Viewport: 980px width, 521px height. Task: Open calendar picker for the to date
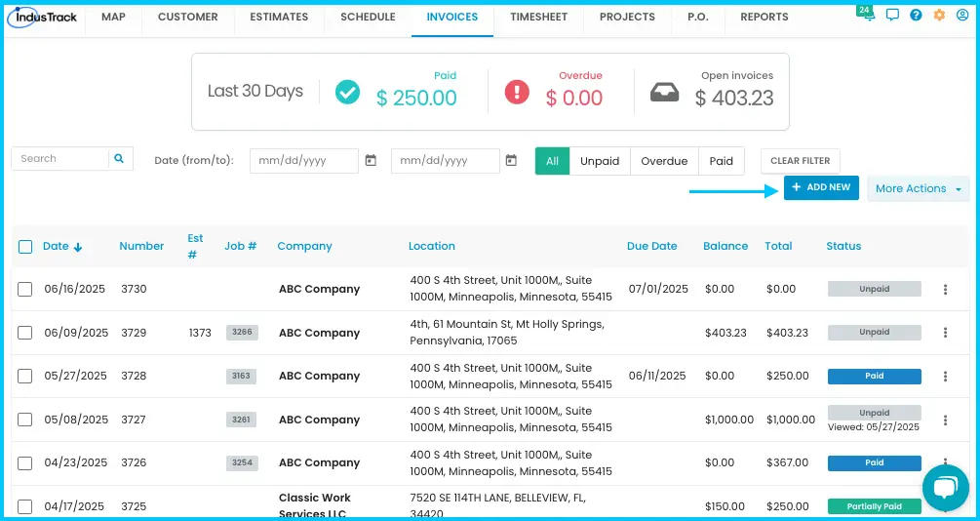coord(511,161)
